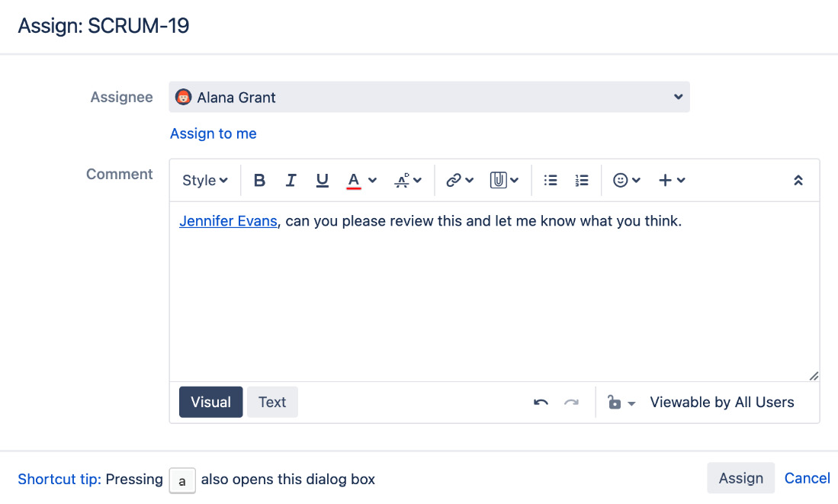Open the text color picker dropdown
The height and width of the screenshot is (504, 838).
[x=361, y=180]
